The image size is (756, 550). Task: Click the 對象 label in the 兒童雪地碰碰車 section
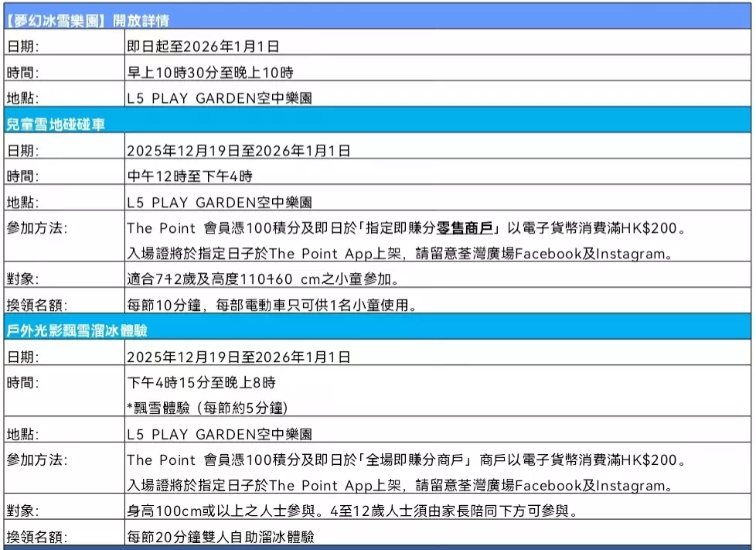pos(22,279)
